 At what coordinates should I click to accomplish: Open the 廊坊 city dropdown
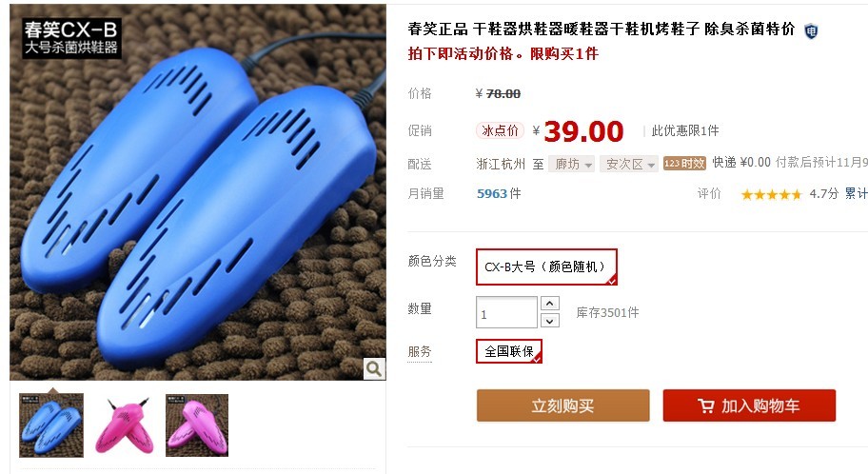point(571,165)
